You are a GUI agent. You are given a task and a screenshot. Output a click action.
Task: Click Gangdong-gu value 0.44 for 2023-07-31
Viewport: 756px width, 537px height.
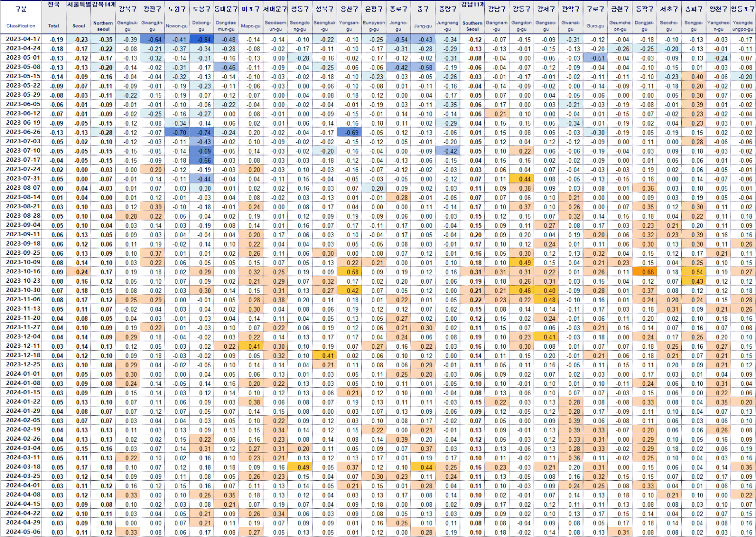pyautogui.click(x=521, y=179)
